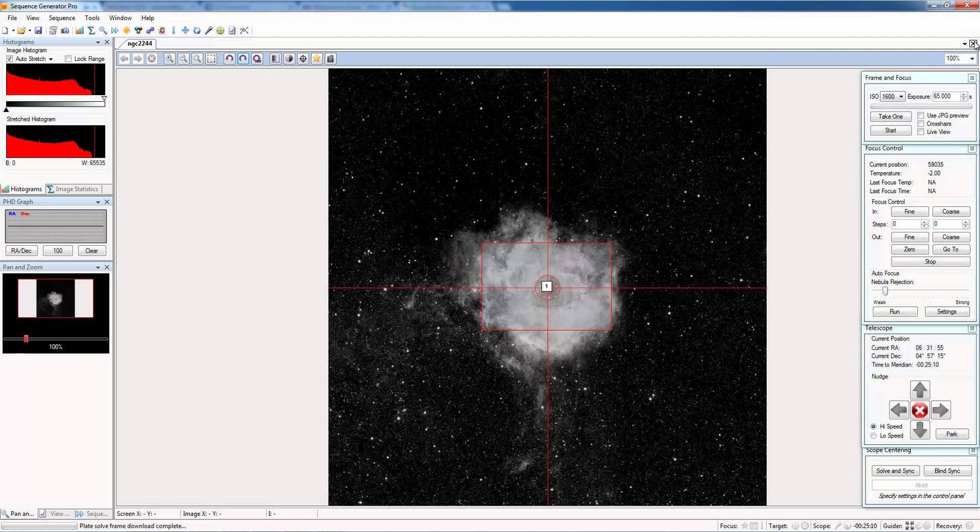Click the yellow sun icon in toolbar
The height and width of the screenshot is (532, 980).
(x=127, y=30)
